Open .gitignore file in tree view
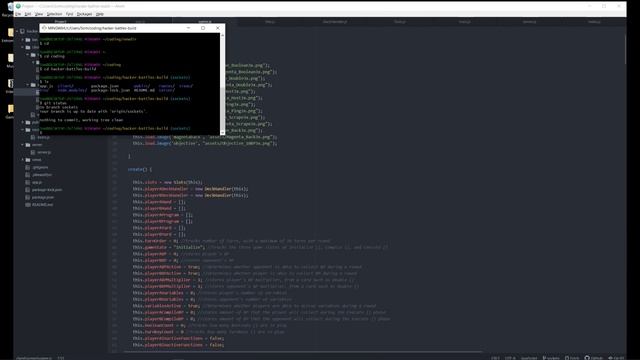The width and height of the screenshot is (640, 360). [x=40, y=167]
